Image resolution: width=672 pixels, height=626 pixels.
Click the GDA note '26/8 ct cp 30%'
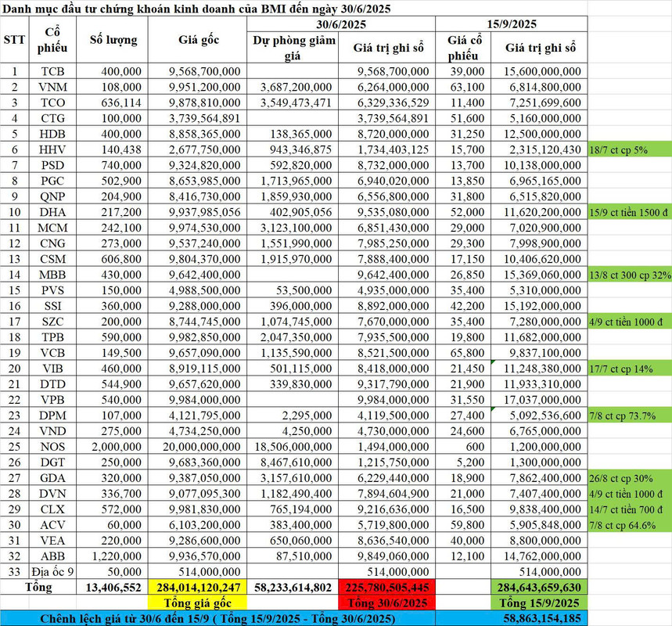coord(630,478)
